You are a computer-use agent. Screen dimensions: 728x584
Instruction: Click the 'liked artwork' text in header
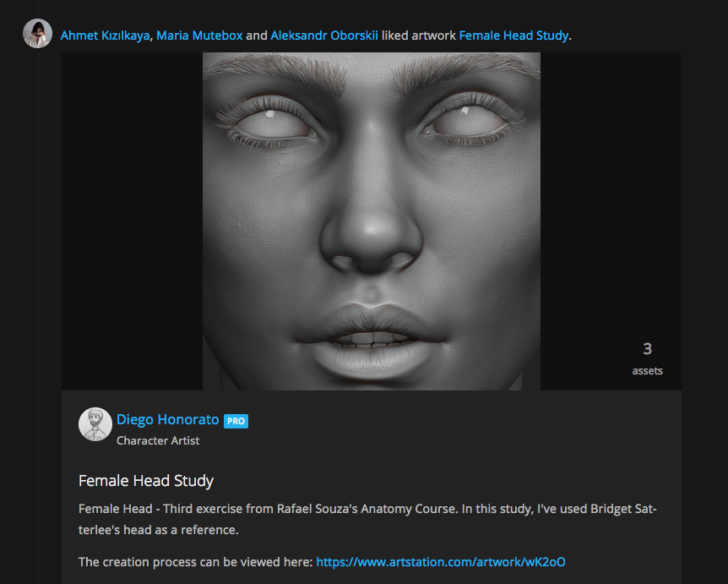point(418,35)
